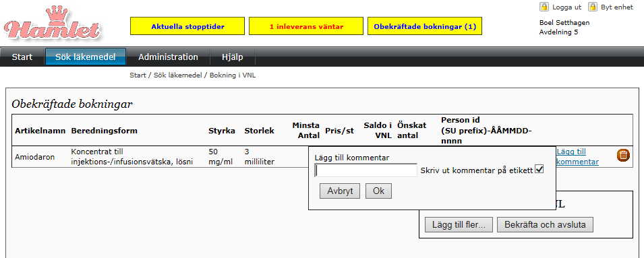Click the Storlek column header

pyautogui.click(x=259, y=131)
